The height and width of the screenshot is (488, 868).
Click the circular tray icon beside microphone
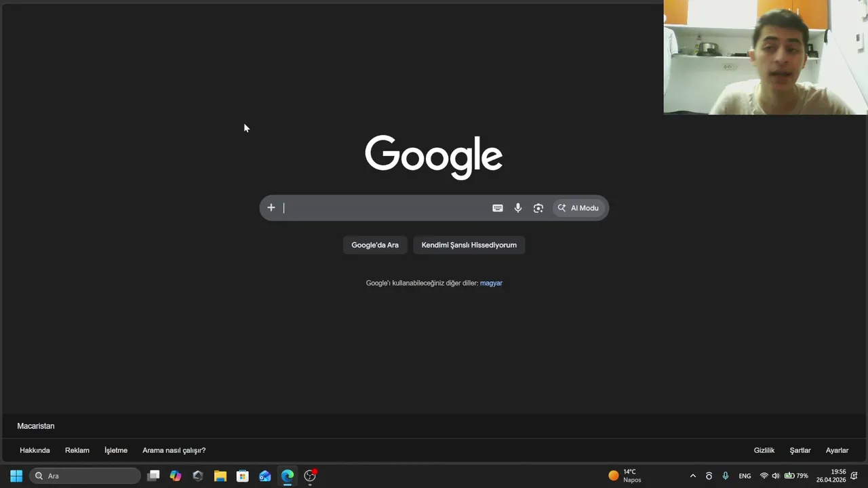709,476
